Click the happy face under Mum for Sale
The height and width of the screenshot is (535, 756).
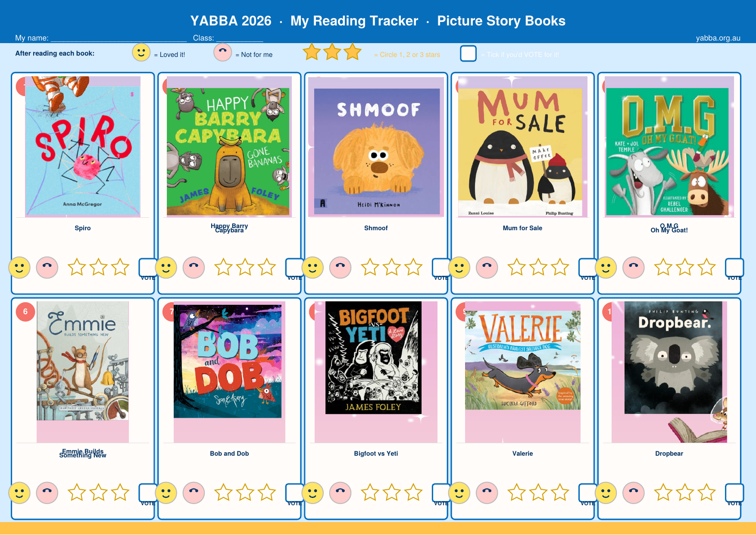pos(459,268)
